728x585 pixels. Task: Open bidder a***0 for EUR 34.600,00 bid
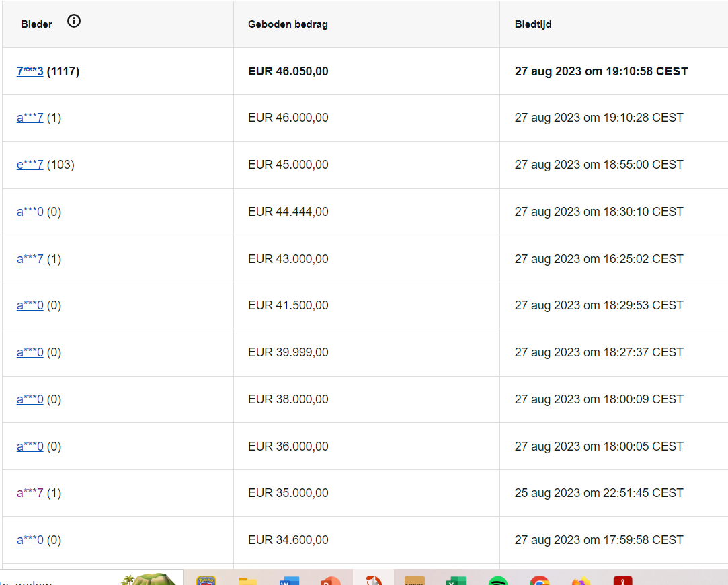(x=30, y=539)
